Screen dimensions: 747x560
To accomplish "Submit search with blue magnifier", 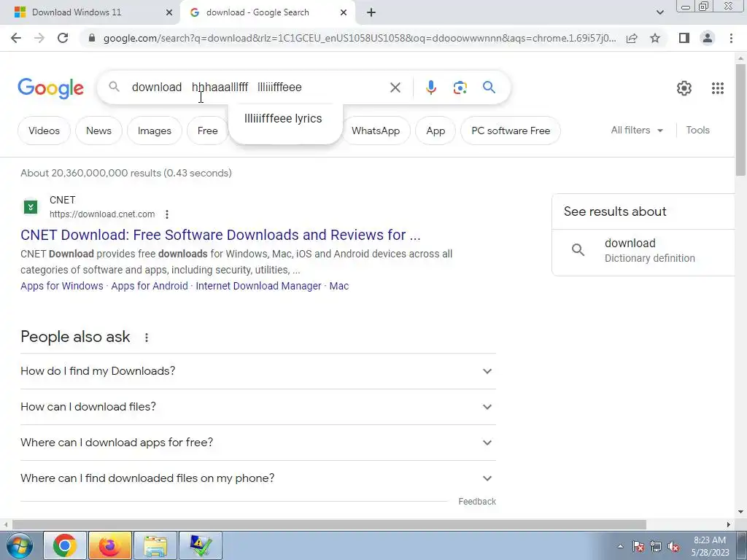I will point(489,87).
